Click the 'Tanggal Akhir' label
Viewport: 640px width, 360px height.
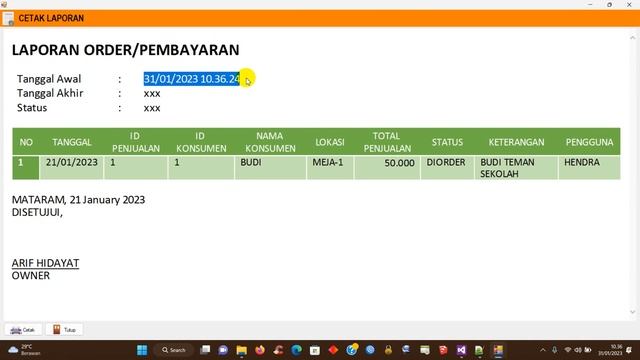point(50,93)
